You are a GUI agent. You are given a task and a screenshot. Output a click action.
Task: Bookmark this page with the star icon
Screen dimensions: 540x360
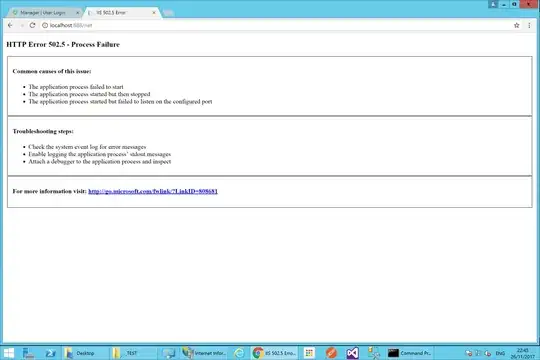(517, 25)
